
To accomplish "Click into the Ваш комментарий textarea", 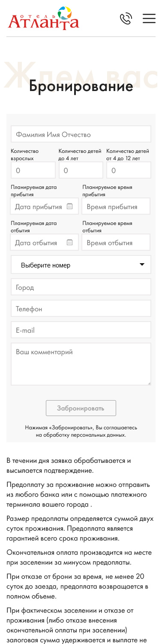I will coord(81,364).
